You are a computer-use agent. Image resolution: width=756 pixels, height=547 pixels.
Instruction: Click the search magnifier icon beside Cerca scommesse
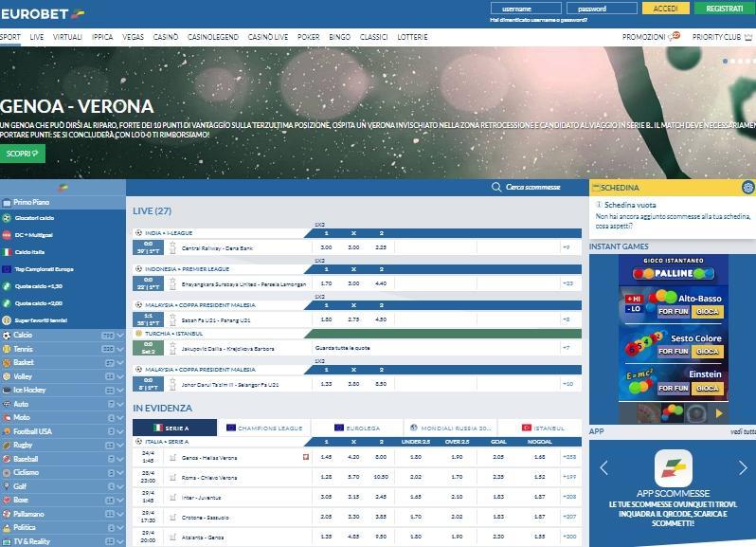496,187
